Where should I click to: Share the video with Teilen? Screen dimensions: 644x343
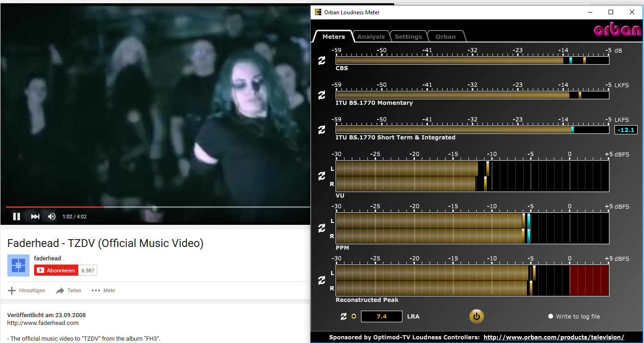click(x=68, y=290)
